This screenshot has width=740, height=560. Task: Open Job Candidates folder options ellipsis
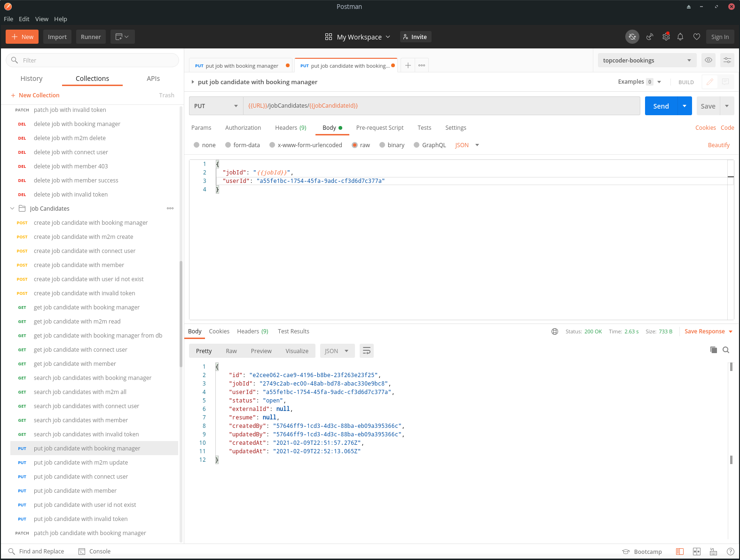click(170, 208)
